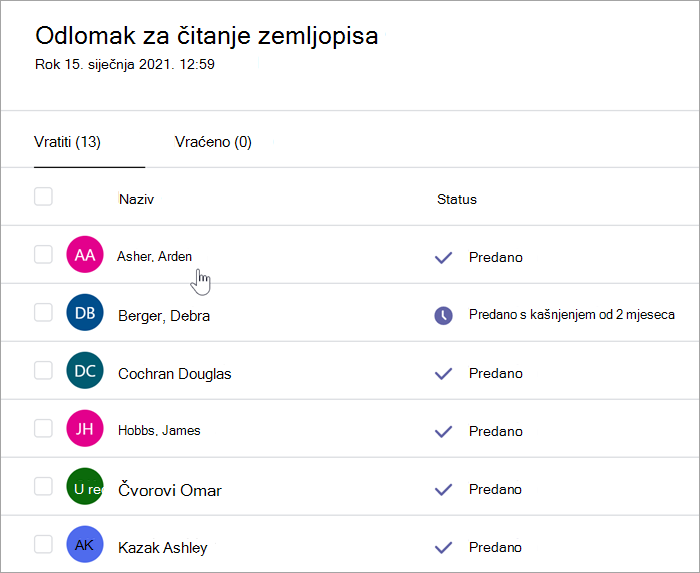Click the checkmark icon in Asher, Arden row
The width and height of the screenshot is (700, 573).
(443, 257)
